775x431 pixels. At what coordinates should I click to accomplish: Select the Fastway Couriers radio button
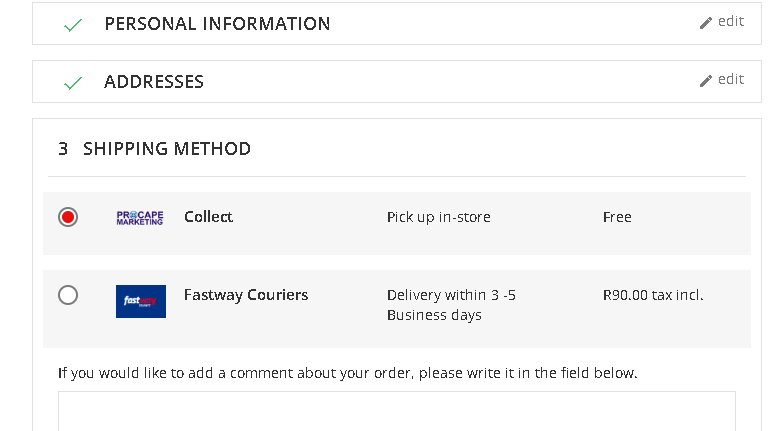[68, 295]
